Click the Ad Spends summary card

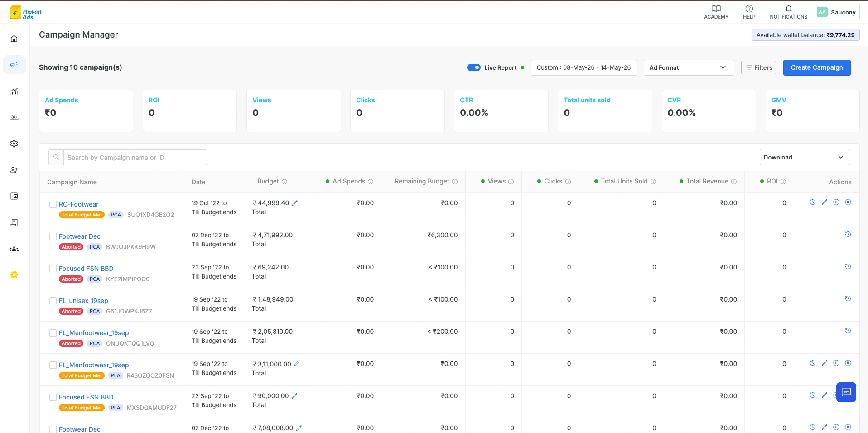(86, 111)
